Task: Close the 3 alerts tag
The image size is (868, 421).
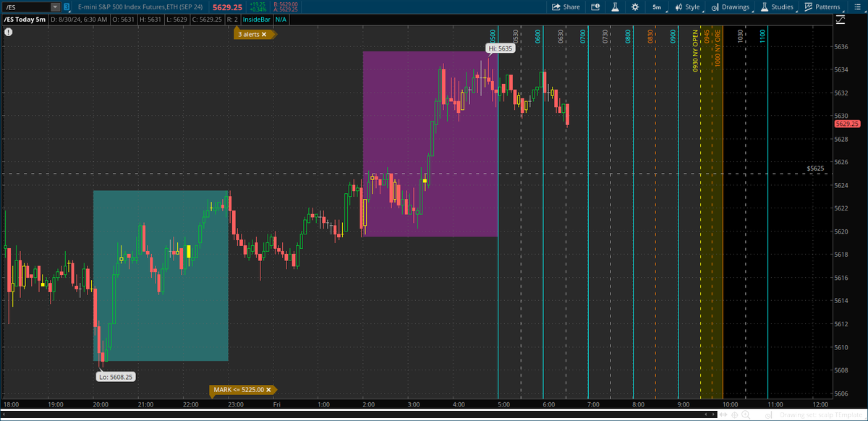Action: click(x=264, y=34)
